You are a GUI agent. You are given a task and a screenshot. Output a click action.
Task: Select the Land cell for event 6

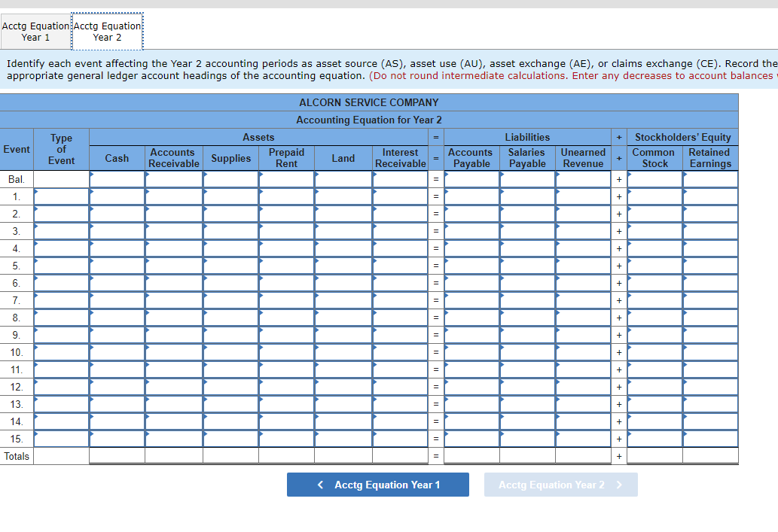(343, 283)
